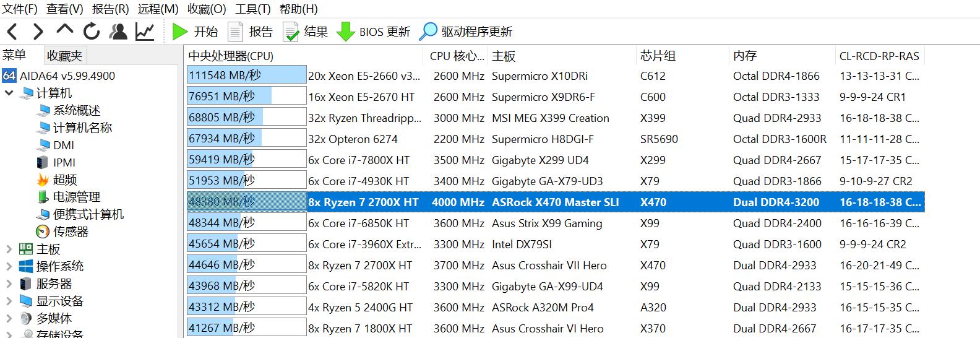Viewport: 980px width, 338px height.
Task: Click the 超频 flame icon
Action: click(43, 180)
